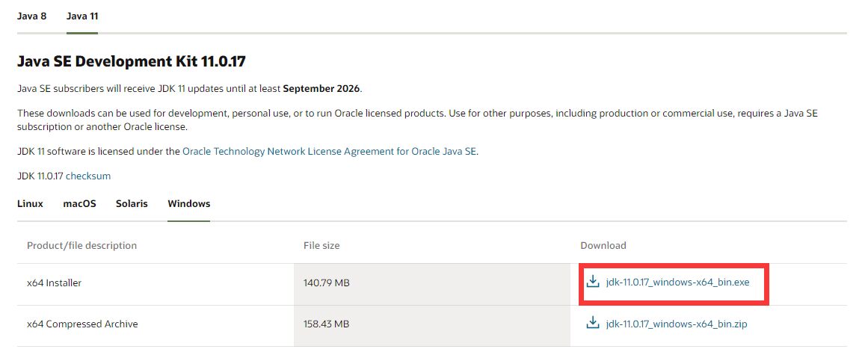868x355 pixels.
Task: Click the Product/file description column header
Action: (81, 245)
